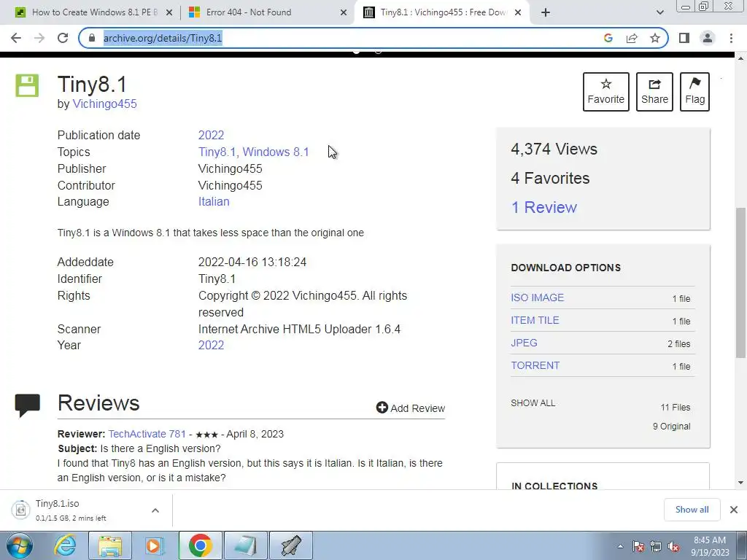Filter by Italian language link

[214, 201]
